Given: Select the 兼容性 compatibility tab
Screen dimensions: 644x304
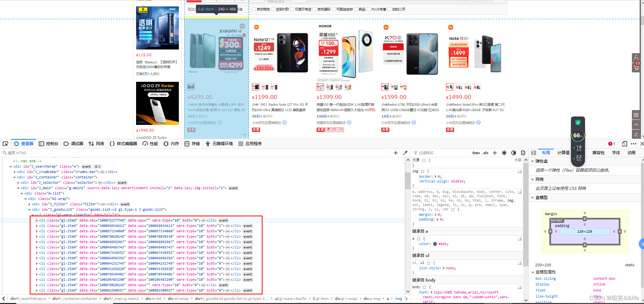Looking at the screenshot, I should (x=599, y=153).
